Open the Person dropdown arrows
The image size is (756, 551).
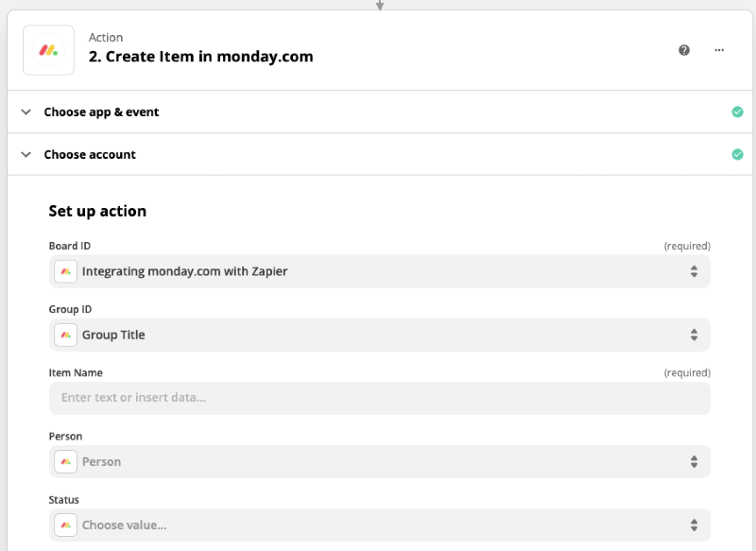click(694, 462)
